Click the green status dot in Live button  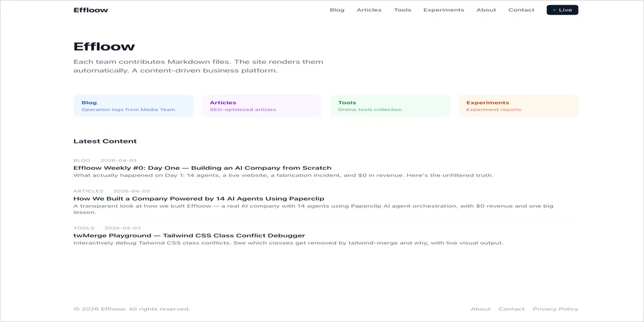pos(554,10)
